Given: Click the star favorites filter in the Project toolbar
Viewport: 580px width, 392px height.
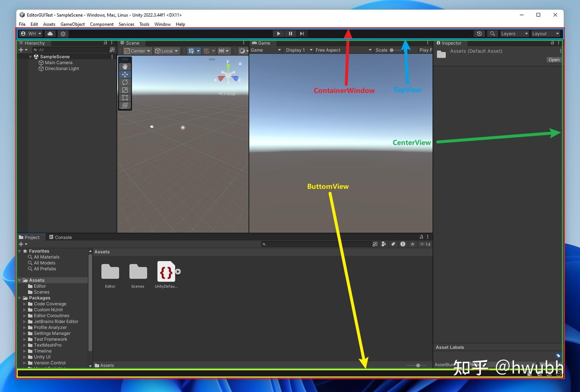Looking at the screenshot, I should 412,244.
